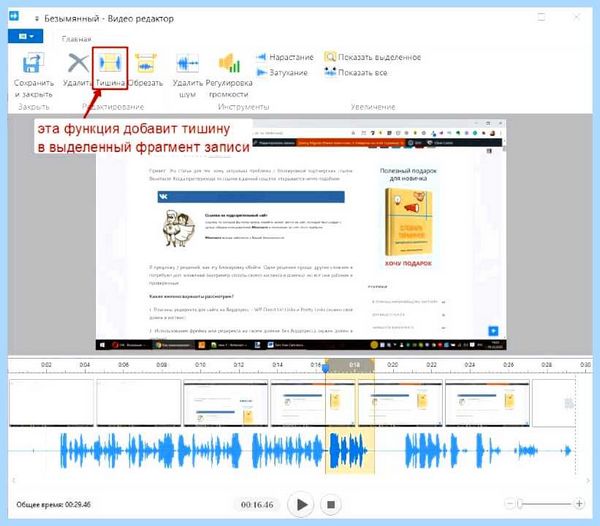Start playback with the play button

301,505
